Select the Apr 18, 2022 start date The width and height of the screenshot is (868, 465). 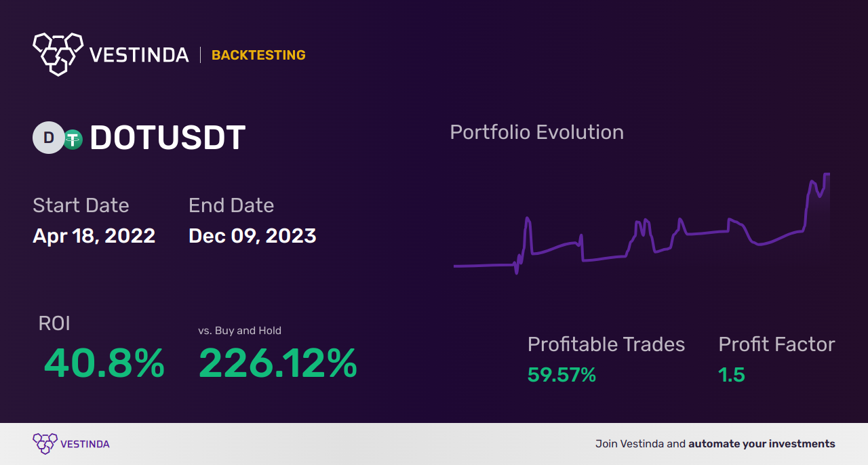94,236
